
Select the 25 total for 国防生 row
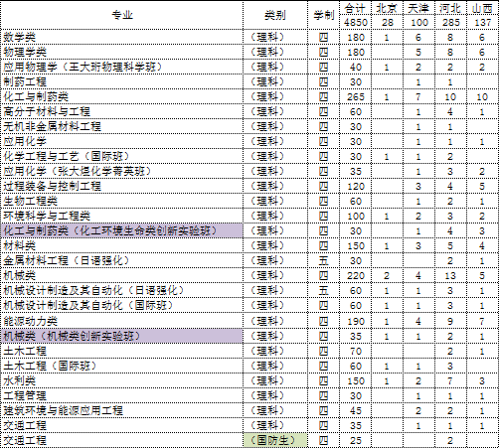point(356,440)
